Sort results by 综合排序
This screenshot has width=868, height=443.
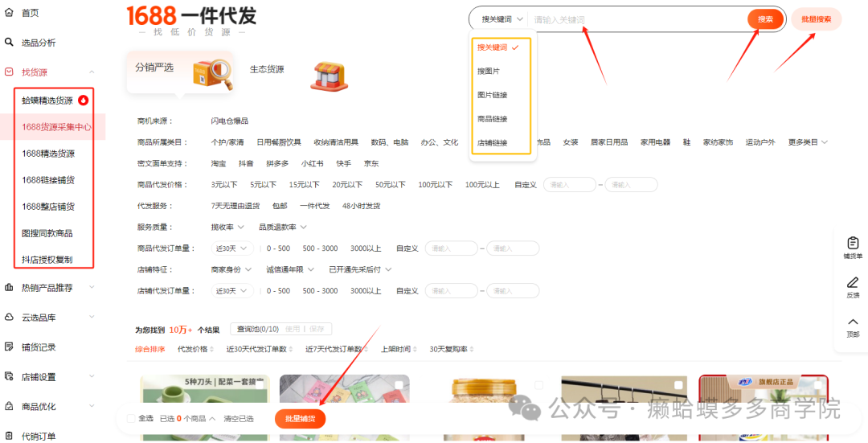(150, 350)
